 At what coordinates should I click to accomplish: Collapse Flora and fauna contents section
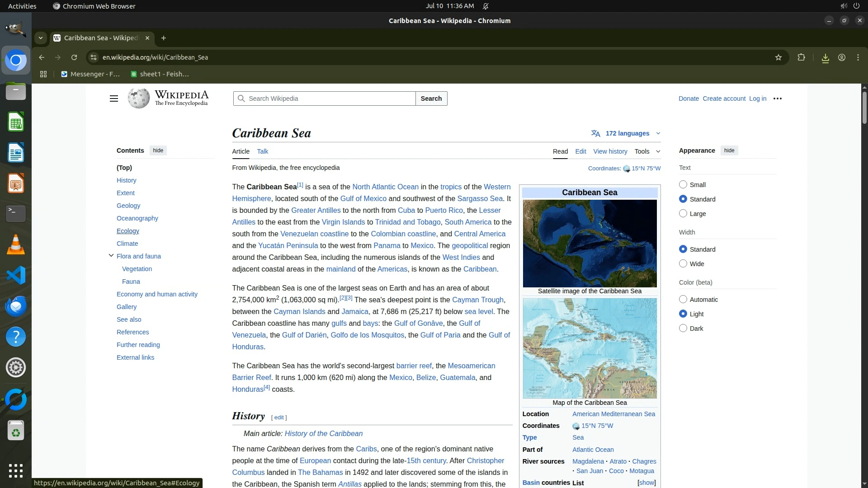[x=111, y=256]
